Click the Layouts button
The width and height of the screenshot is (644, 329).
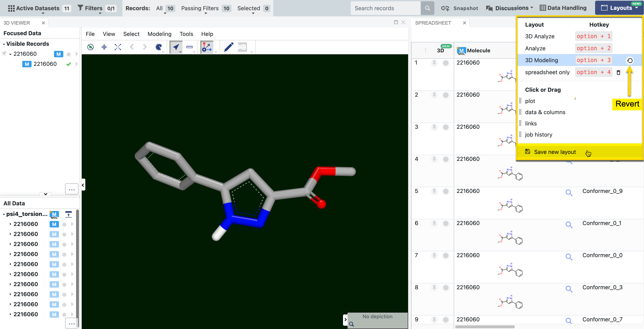point(620,8)
